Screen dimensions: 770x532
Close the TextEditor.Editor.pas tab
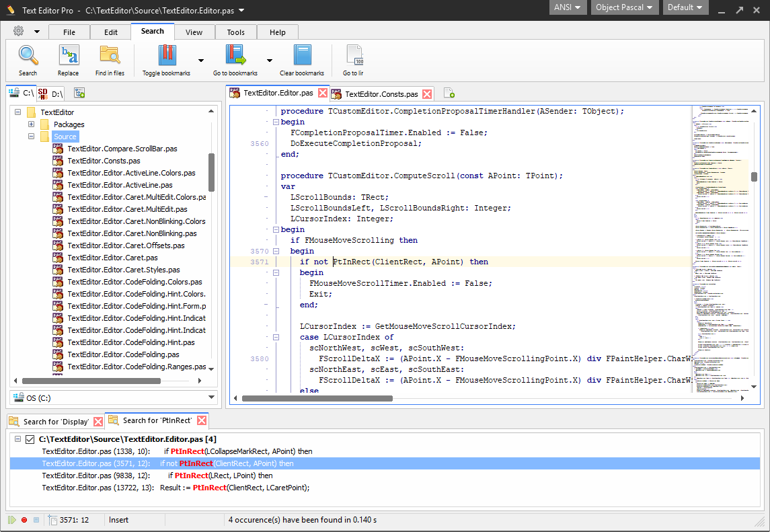(x=323, y=93)
